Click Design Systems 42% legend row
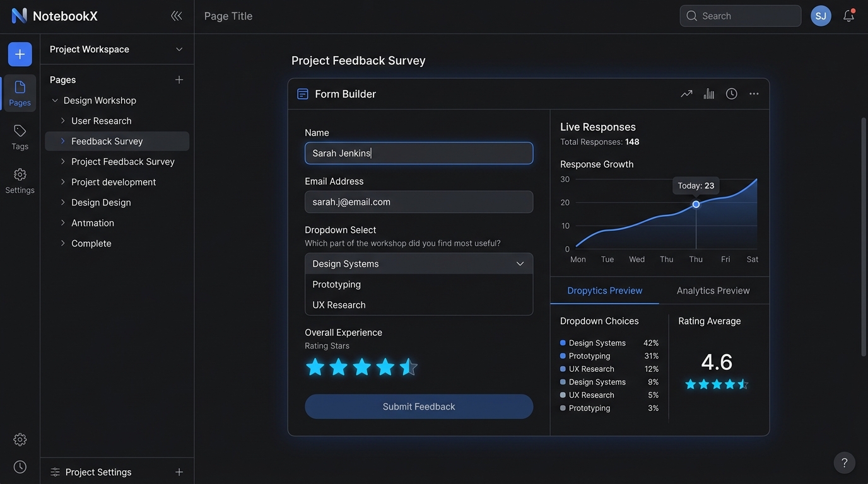 point(609,343)
